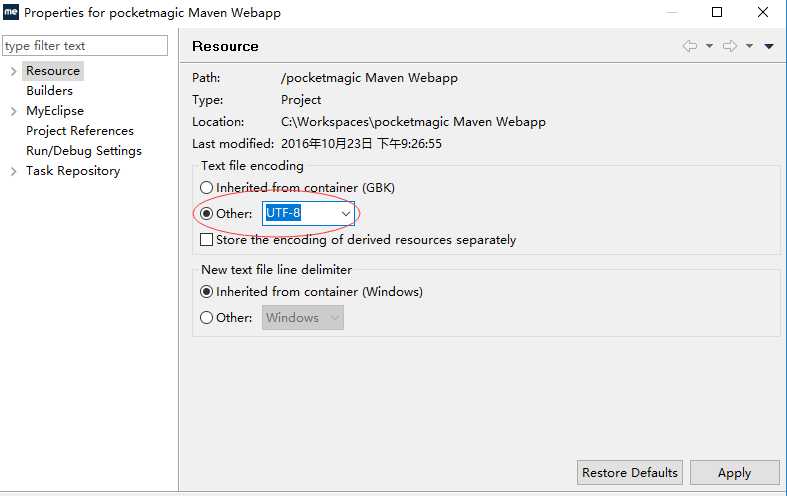Click inside the UTF-8 encoding text
Viewport: 787px width, 496px height.
(283, 213)
